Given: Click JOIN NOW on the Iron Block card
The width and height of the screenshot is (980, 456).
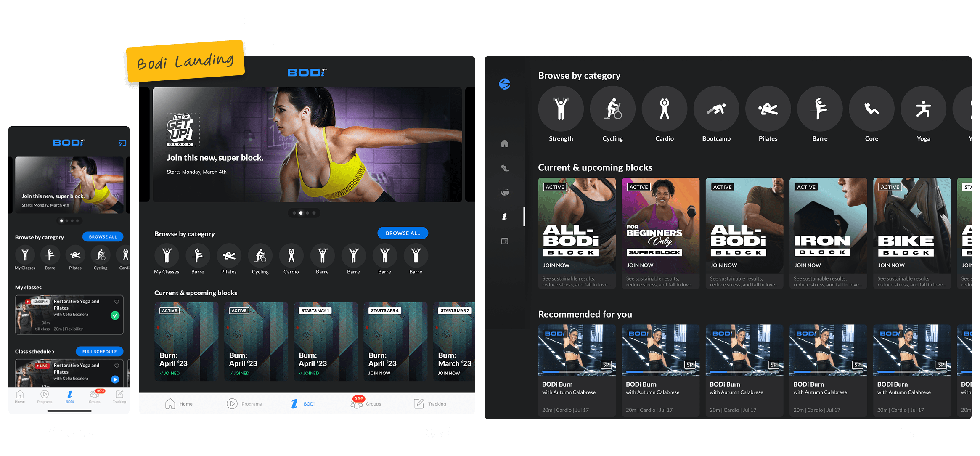Looking at the screenshot, I should click(807, 265).
